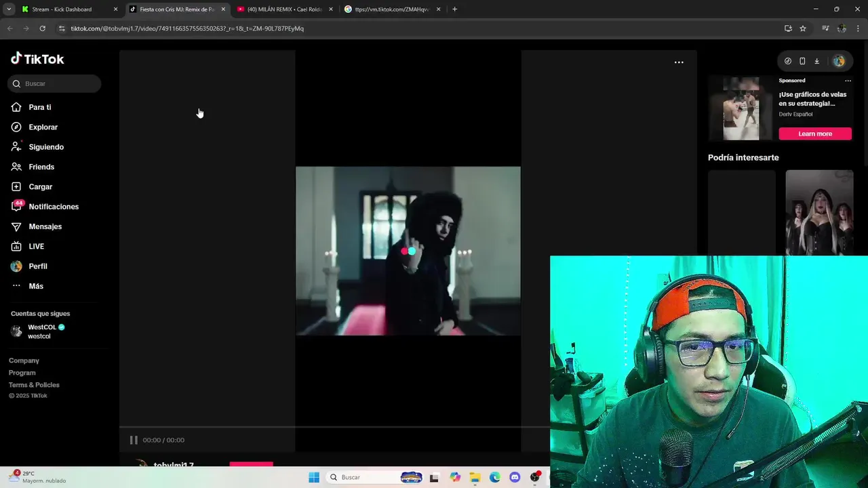The height and width of the screenshot is (488, 868).
Task: Click Deriv Español advertiser name
Action: coord(795,115)
